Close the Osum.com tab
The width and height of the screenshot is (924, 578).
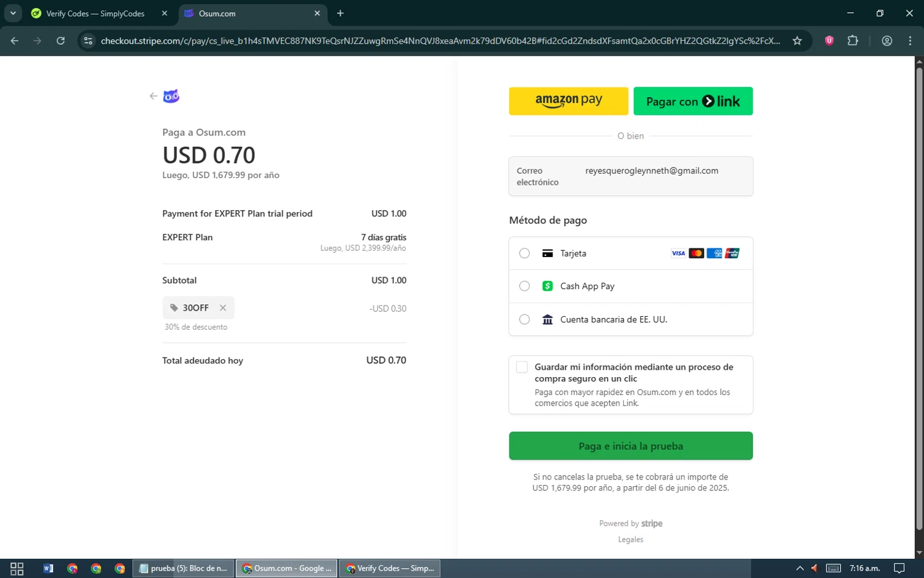pyautogui.click(x=317, y=14)
